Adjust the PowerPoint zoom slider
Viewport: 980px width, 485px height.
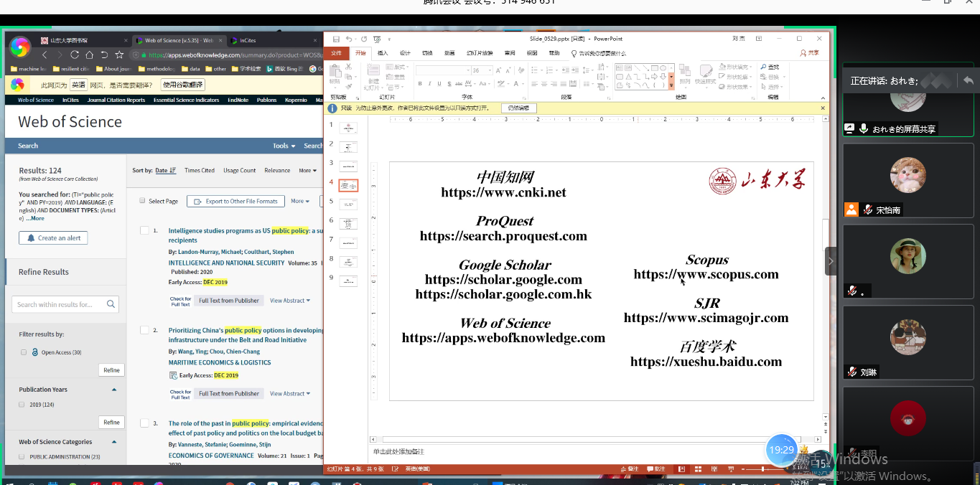pyautogui.click(x=763, y=469)
